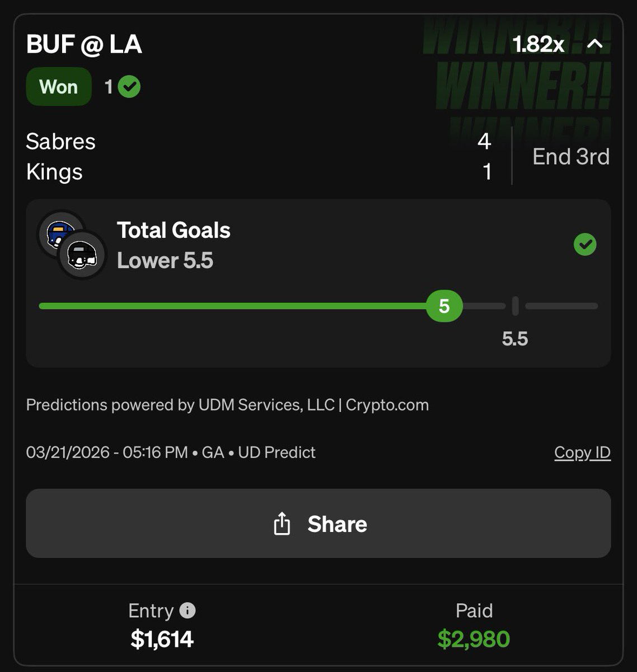
Task: Click the End 3rd game status
Action: tap(570, 157)
